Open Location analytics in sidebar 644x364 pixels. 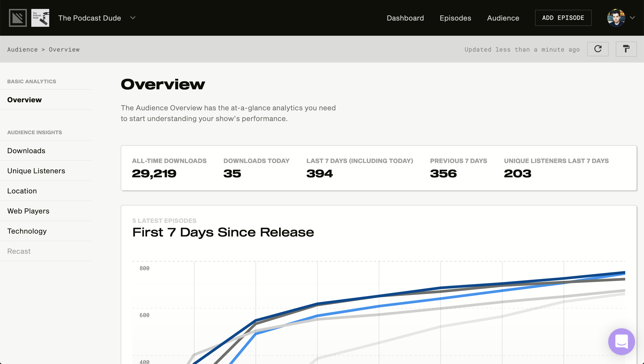pos(46,191)
